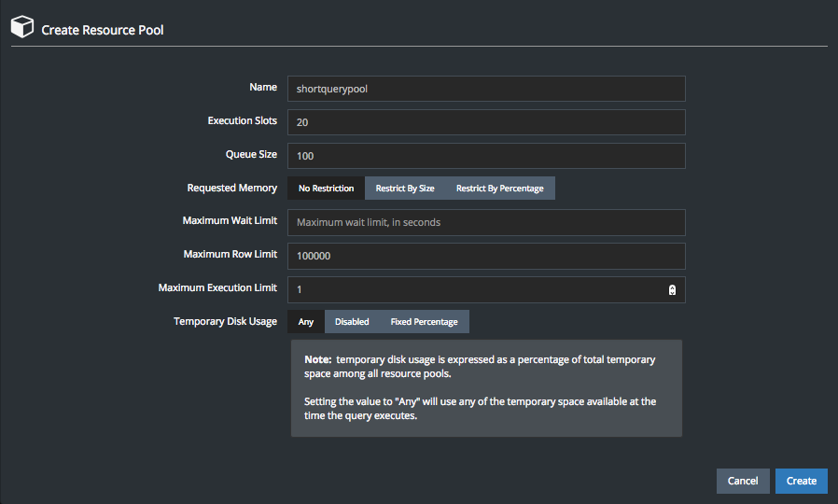Click the stepper arrows in Maximum Execution Limit
This screenshot has height=504, width=838.
click(672, 290)
